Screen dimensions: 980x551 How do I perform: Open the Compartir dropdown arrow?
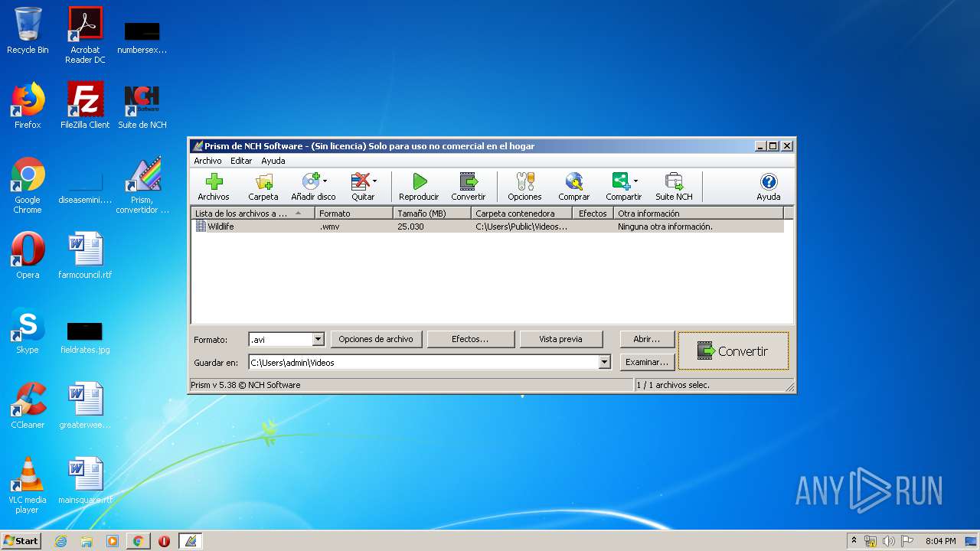[635, 181]
